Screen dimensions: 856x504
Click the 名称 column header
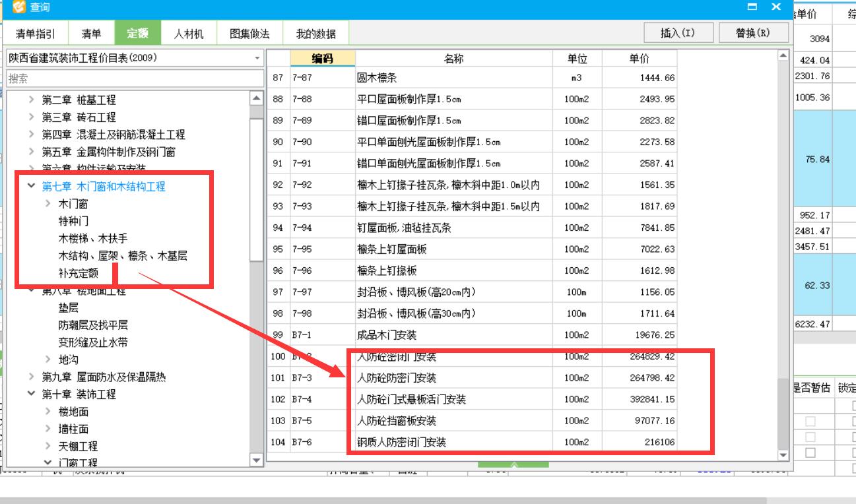[453, 59]
